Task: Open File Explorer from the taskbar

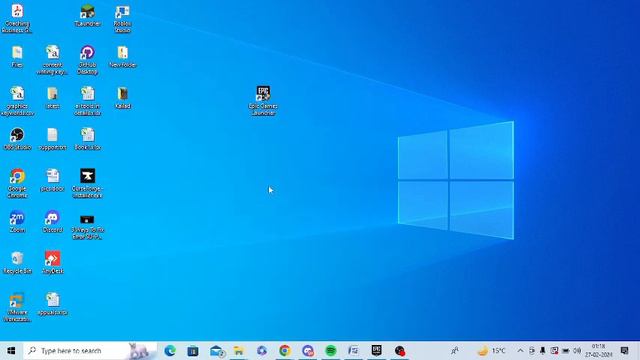Action: [239, 351]
